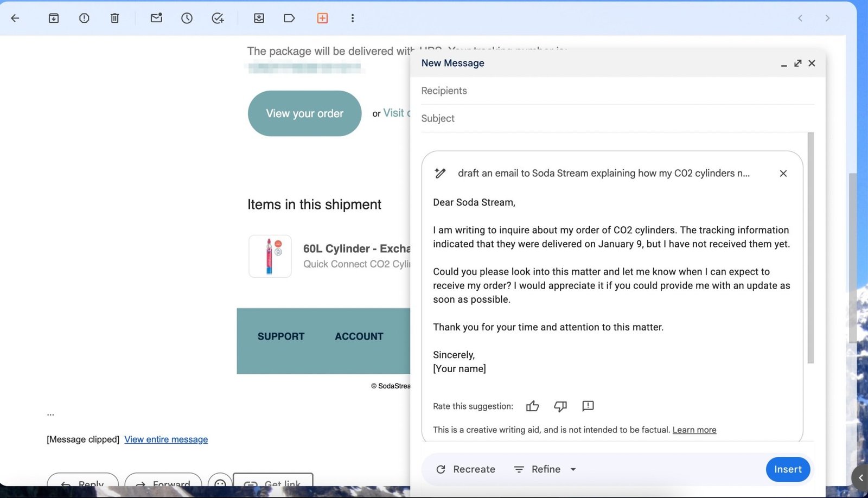Screen dimensions: 868x498
Task: Give a thumbs down to the suggestion
Action: coord(560,406)
